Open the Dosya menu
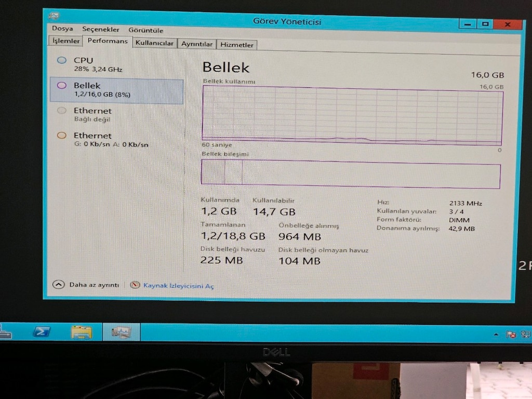Image resolution: width=532 pixels, height=399 pixels. click(62, 29)
